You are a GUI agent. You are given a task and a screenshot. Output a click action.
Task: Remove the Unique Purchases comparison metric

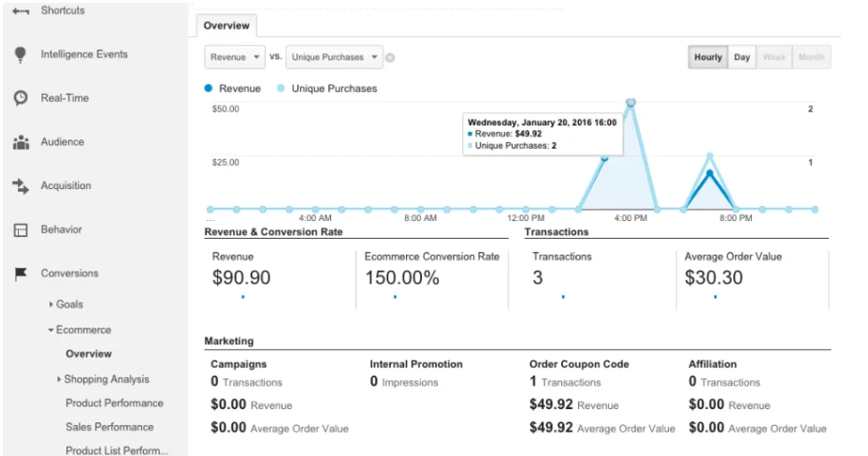(390, 58)
